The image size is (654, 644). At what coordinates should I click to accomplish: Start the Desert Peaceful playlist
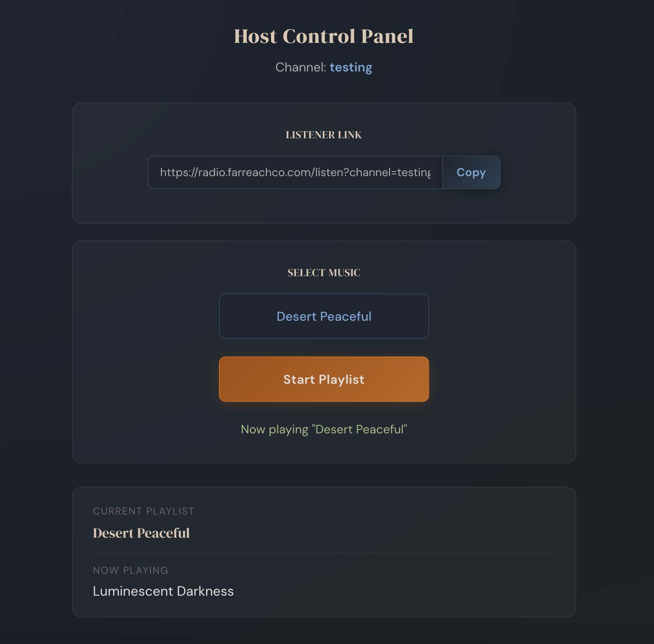tap(324, 379)
